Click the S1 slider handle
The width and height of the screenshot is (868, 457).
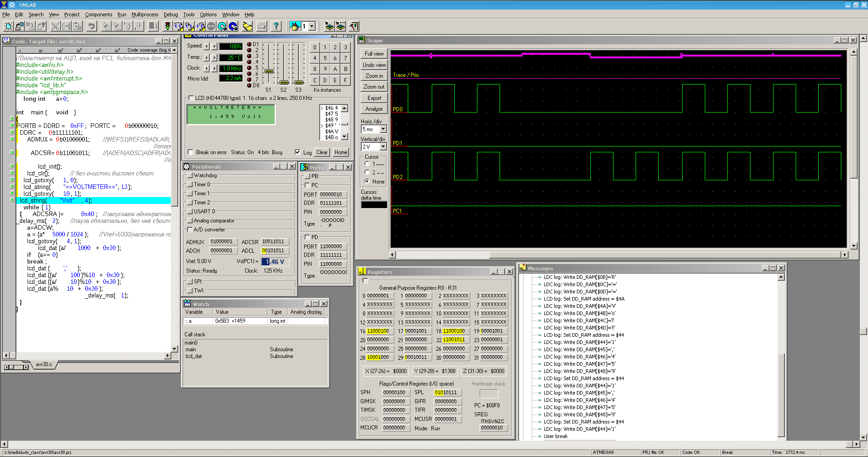coord(269,71)
